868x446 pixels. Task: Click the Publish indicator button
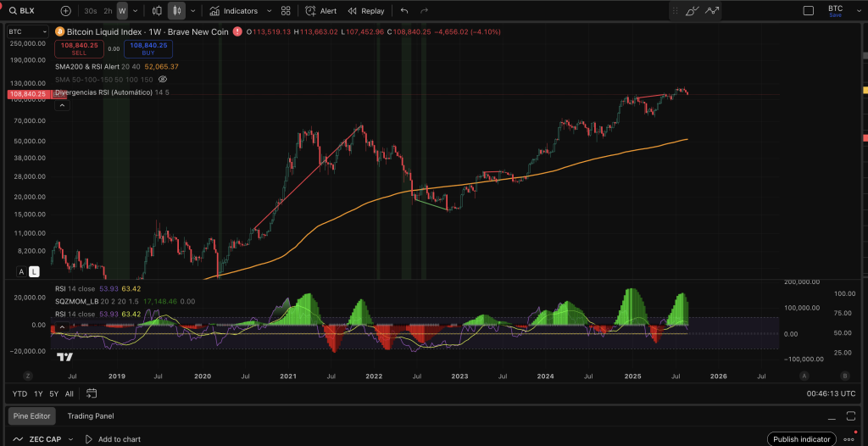[x=801, y=439]
